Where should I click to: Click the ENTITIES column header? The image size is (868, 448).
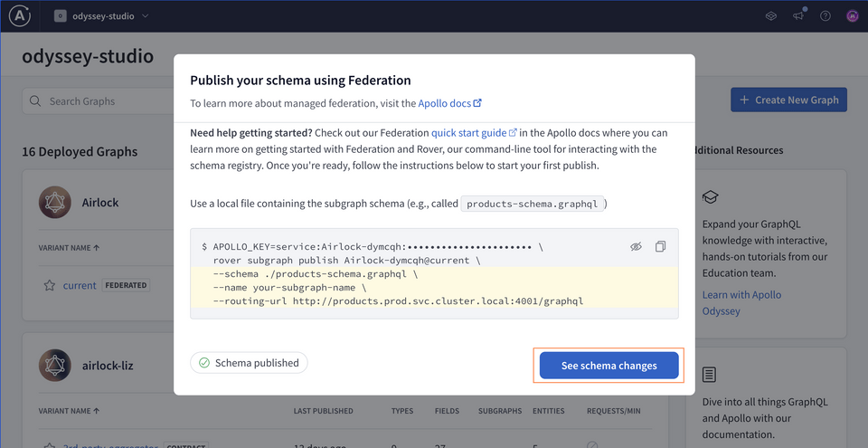548,411
